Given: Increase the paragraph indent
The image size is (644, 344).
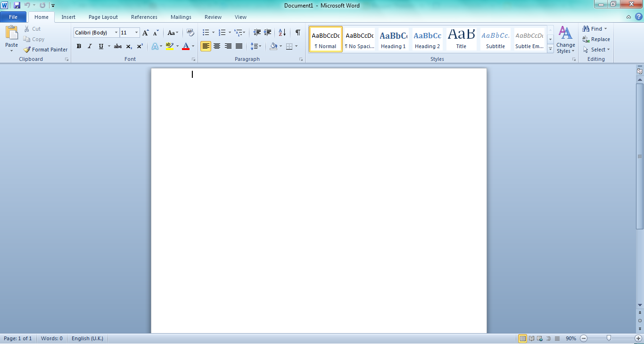Looking at the screenshot, I should (x=267, y=33).
